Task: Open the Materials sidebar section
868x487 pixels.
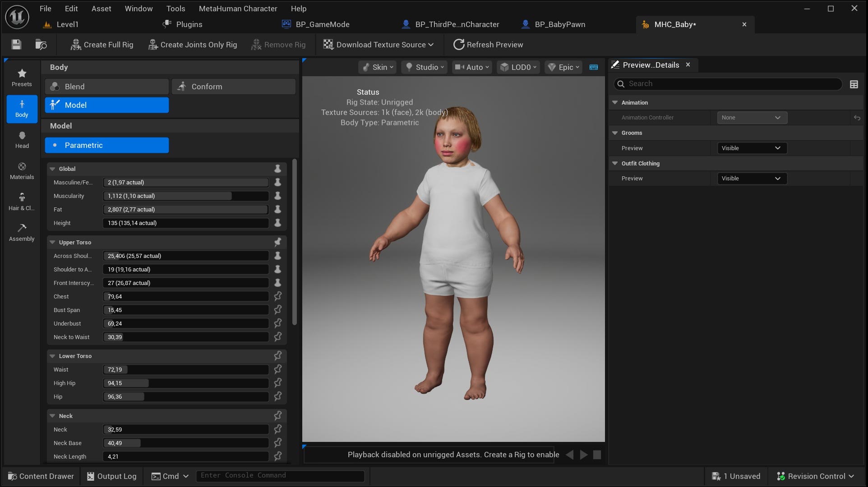Action: (22, 171)
